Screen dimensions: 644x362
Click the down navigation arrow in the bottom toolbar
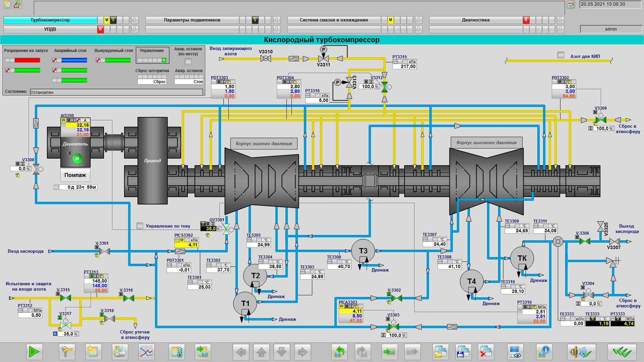[282, 352]
